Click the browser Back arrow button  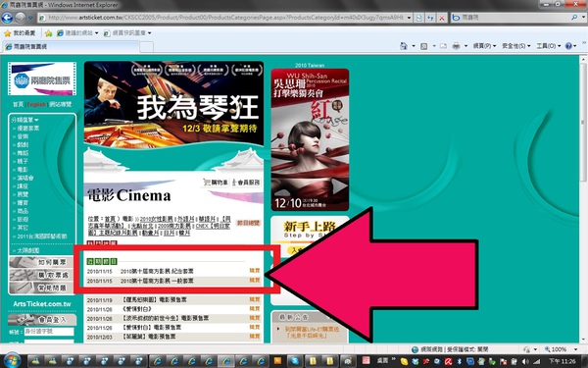coord(7,18)
